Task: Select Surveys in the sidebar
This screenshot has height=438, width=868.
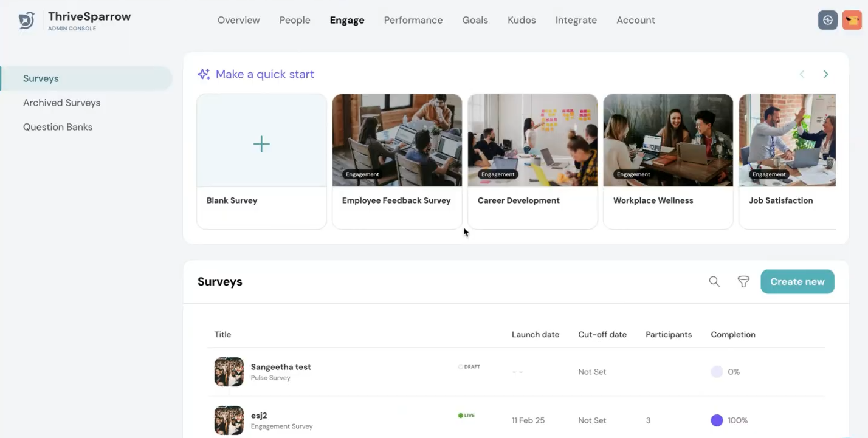Action: click(x=86, y=78)
